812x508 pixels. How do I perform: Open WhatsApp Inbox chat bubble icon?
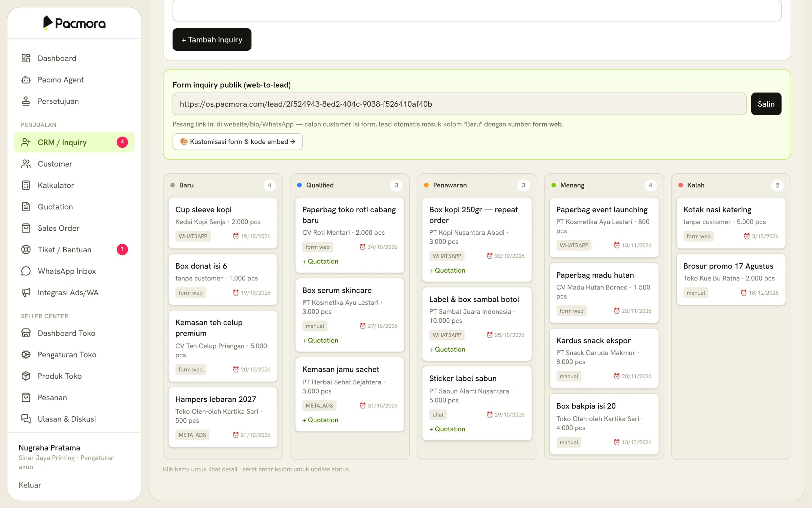(26, 271)
